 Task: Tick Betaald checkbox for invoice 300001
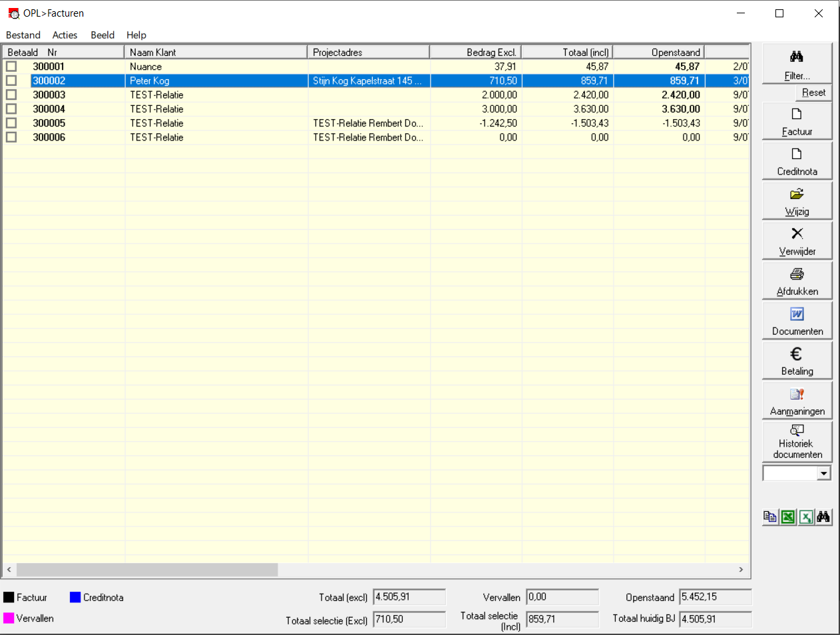pos(11,67)
